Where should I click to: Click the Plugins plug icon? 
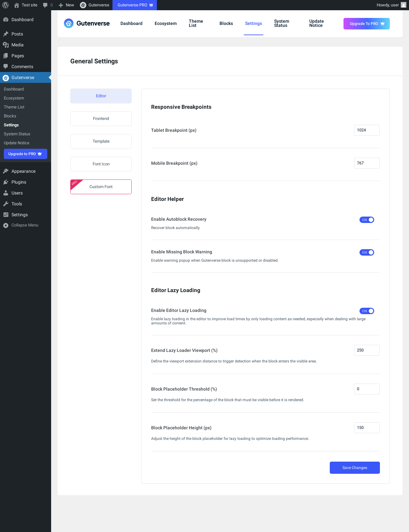click(6, 182)
